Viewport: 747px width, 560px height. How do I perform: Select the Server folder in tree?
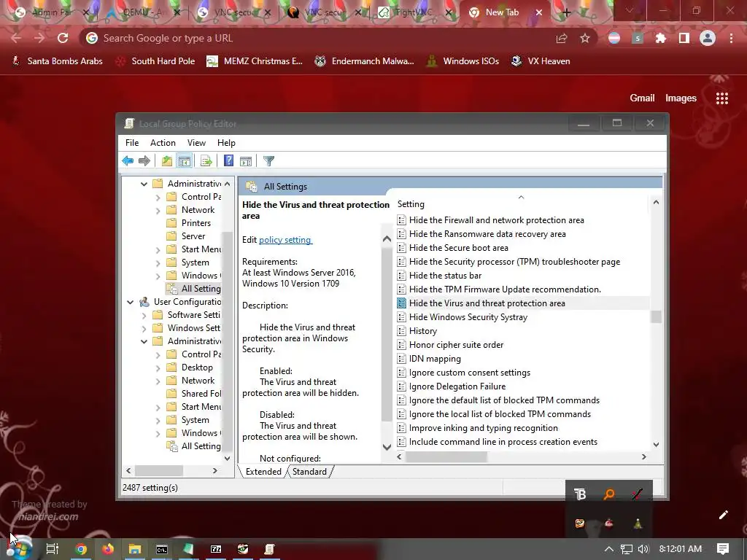[193, 236]
